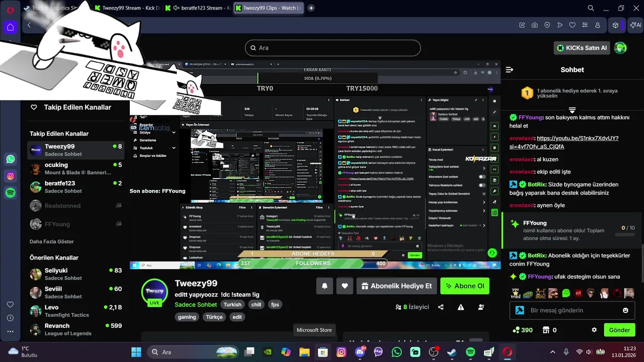Open extensions cube icon in toolbar
The width and height of the screenshot is (644, 362).
point(615,25)
